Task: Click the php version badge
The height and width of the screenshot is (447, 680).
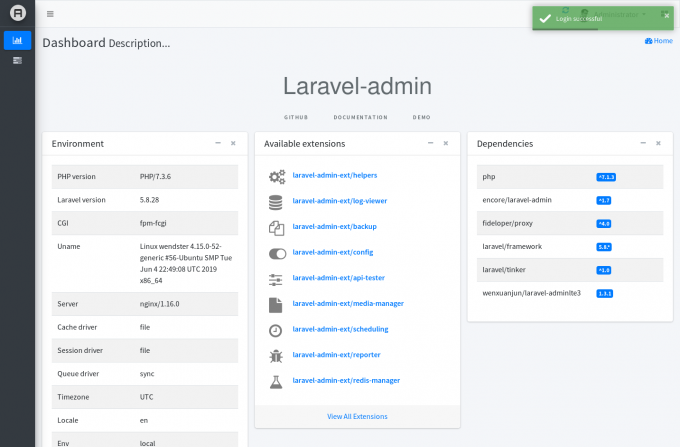Action: pos(606,177)
